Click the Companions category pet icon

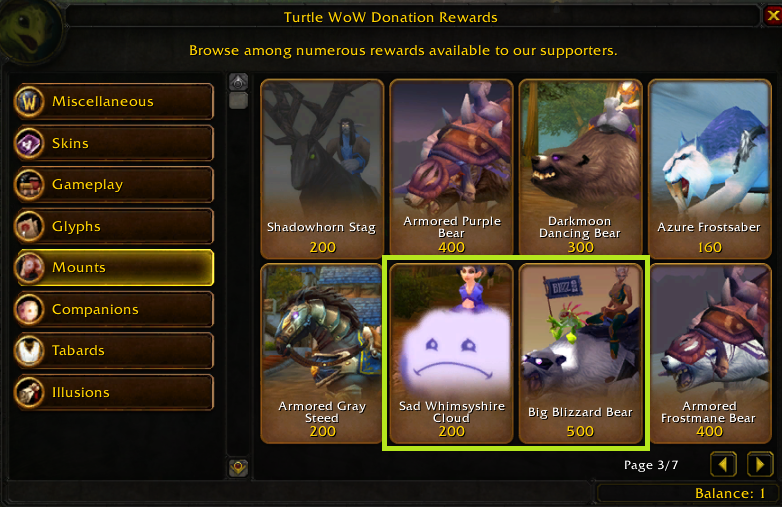click(x=29, y=310)
